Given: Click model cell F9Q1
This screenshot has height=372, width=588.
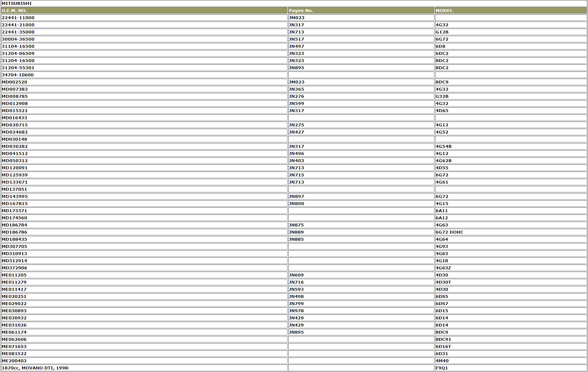Looking at the screenshot, I should [511, 368].
